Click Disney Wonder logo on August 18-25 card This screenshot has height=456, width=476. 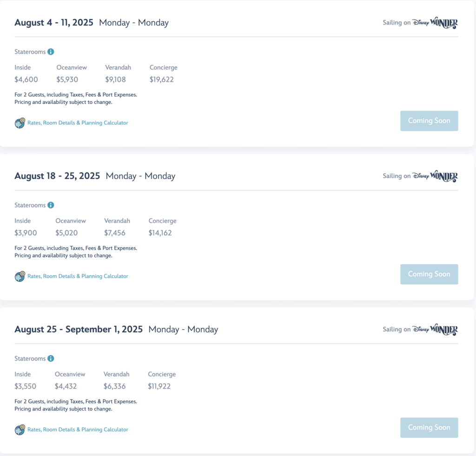435,176
